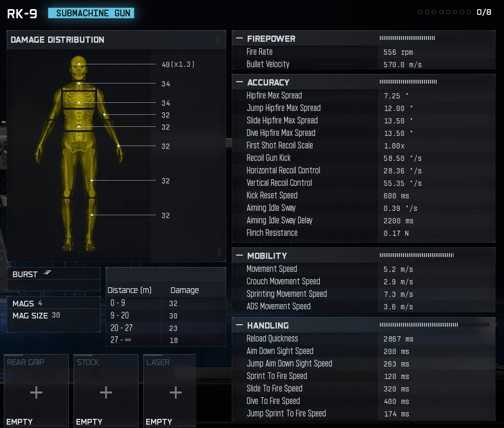Click the lower leg damage marker dot

tap(91, 215)
